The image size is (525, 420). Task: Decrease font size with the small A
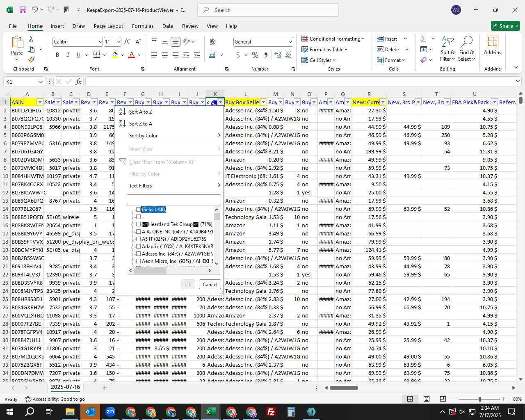[138, 41]
